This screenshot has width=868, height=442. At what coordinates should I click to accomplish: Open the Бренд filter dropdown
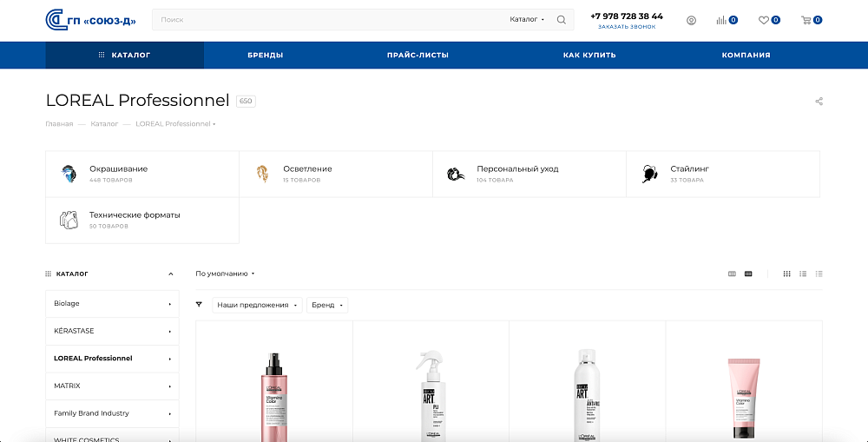(x=327, y=305)
